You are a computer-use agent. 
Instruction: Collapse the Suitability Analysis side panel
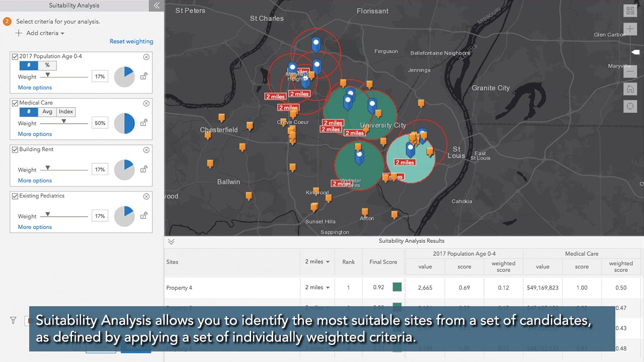[x=156, y=6]
